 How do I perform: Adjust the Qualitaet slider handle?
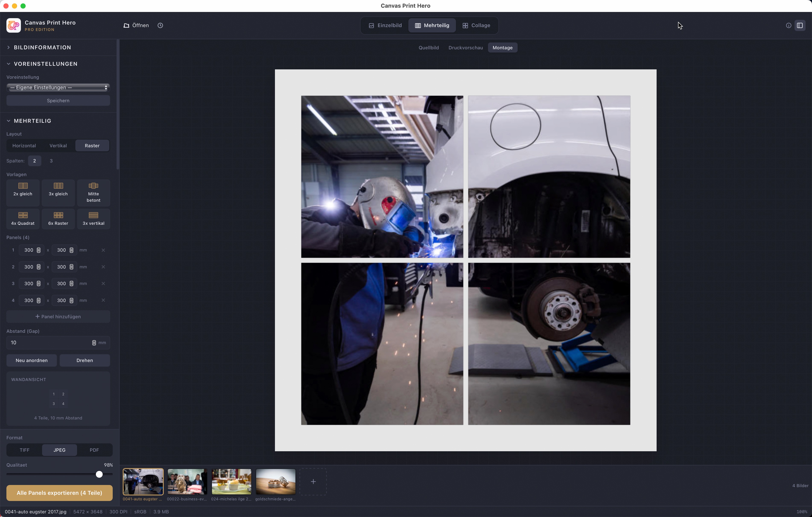pos(99,474)
